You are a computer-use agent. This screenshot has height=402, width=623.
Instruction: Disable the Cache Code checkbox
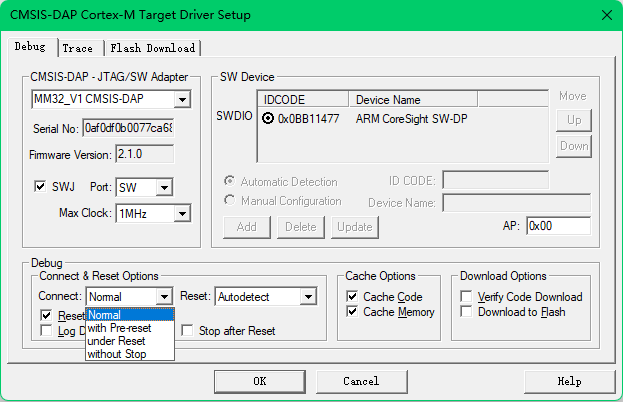pyautogui.click(x=352, y=297)
